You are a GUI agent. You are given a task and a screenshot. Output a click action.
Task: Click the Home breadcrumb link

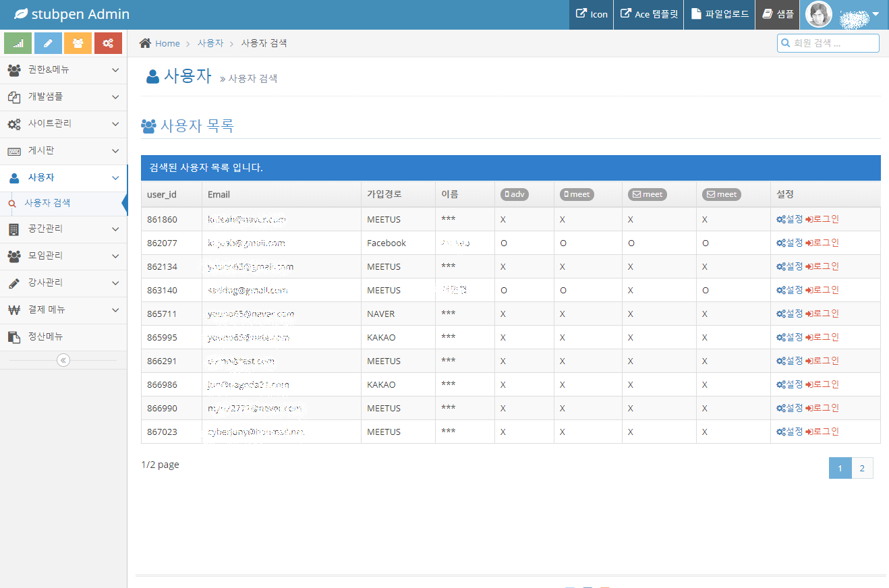coord(167,43)
